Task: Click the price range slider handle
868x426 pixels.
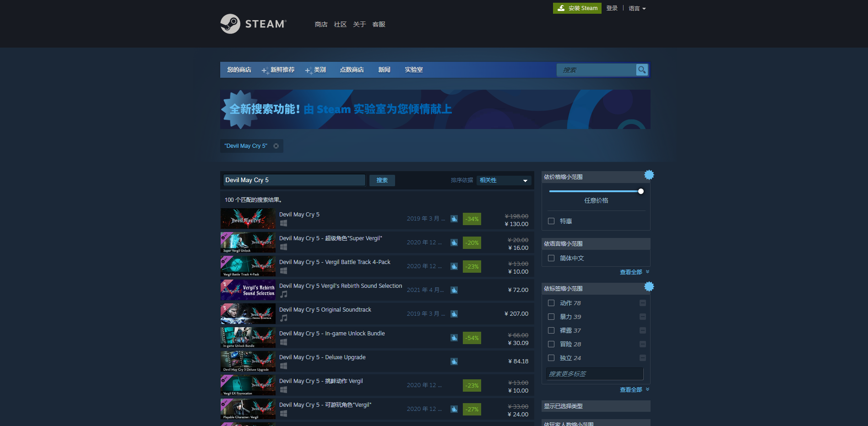Action: pos(641,191)
